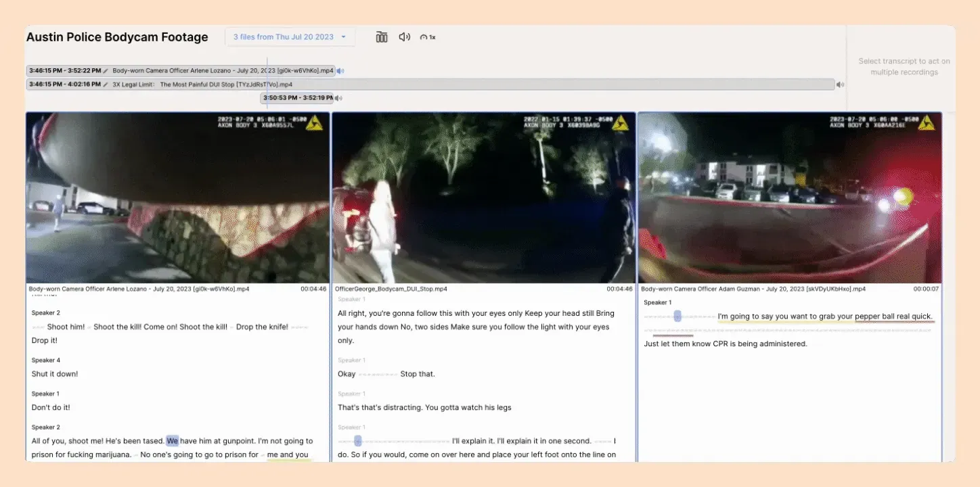Click the Arlene Lozano file name under first video
This screenshot has height=487, width=980.
[139, 289]
